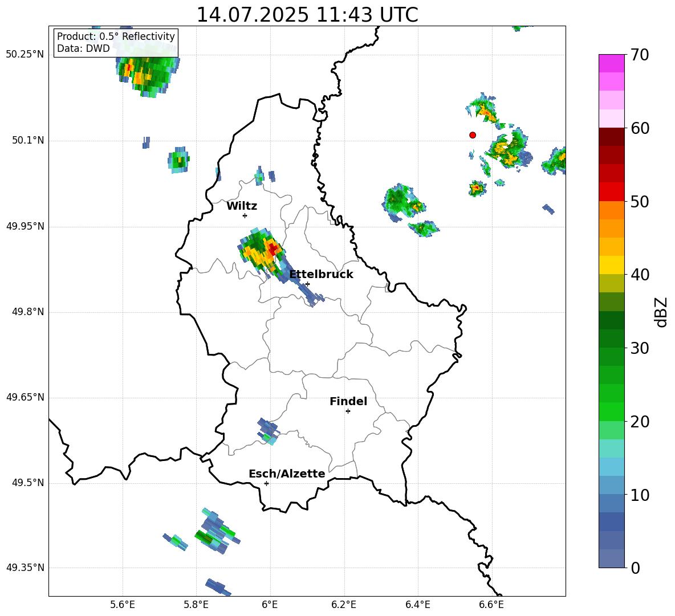Pick the bright green colorbar swatch at 20
675x616 pixels.
pyautogui.click(x=612, y=411)
